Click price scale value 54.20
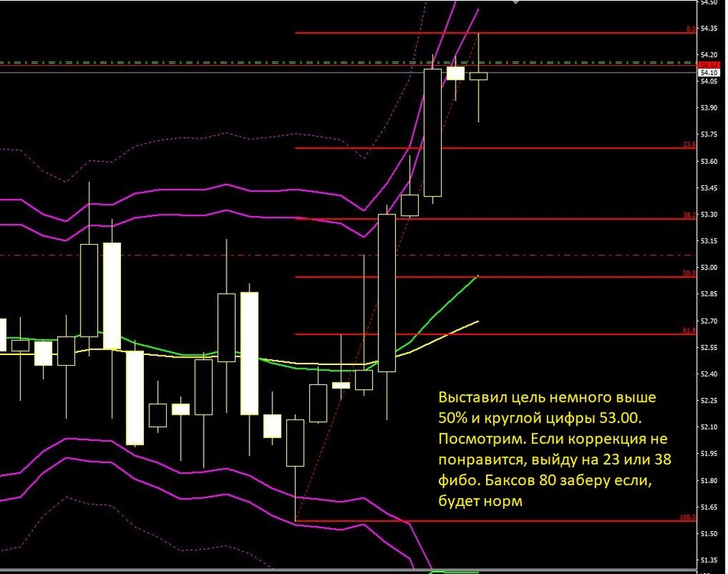This screenshot has width=728, height=574. 709,55
